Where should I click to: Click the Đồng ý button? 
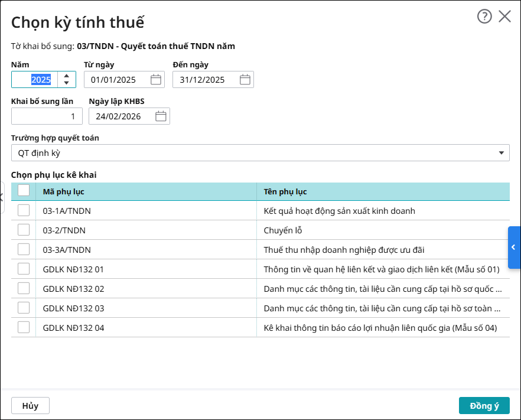point(484,406)
